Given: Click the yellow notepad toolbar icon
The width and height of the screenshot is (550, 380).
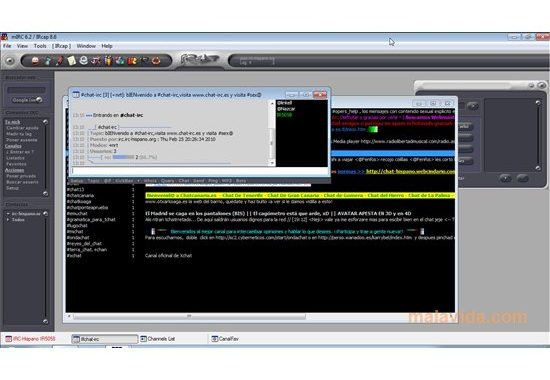Looking at the screenshot, I should 72,61.
